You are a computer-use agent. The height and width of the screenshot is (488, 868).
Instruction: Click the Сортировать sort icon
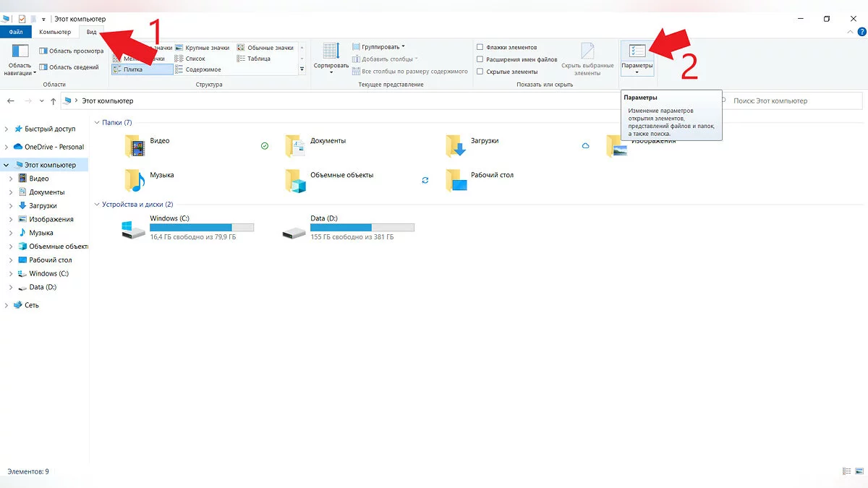[x=331, y=51]
